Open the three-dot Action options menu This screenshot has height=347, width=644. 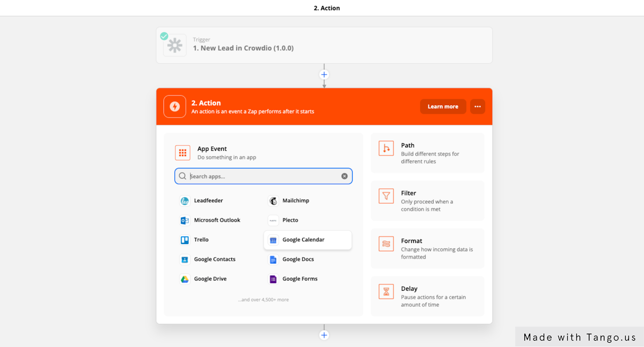pyautogui.click(x=478, y=106)
